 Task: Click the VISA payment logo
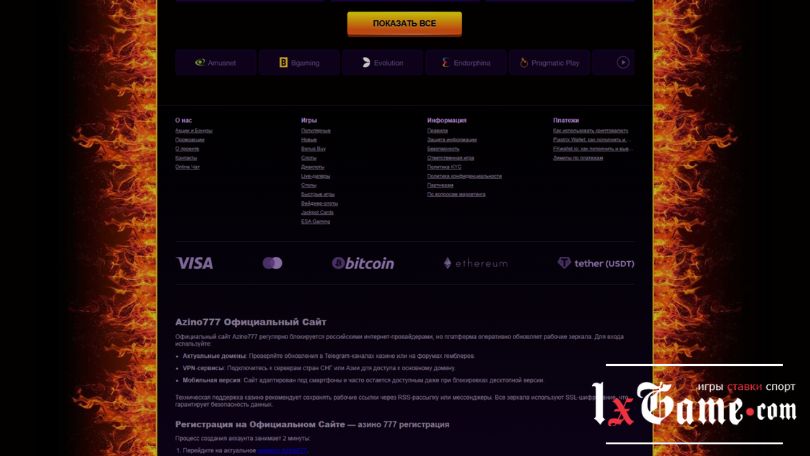click(194, 263)
